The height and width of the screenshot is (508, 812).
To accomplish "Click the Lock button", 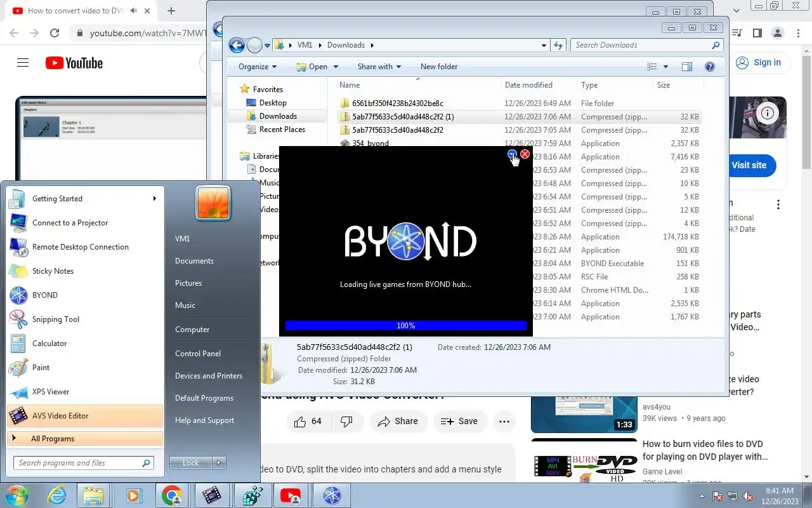I will 190,463.
